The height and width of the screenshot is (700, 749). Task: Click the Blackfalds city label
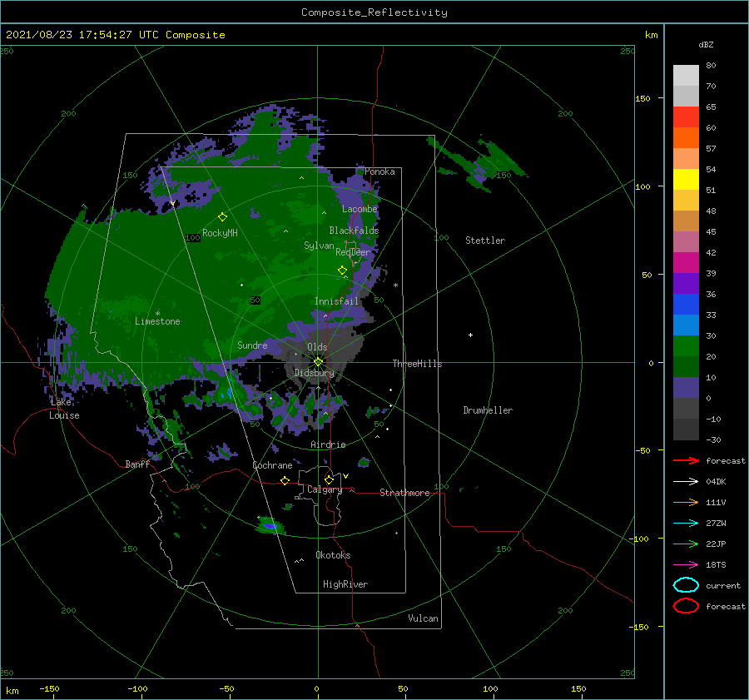[x=354, y=231]
